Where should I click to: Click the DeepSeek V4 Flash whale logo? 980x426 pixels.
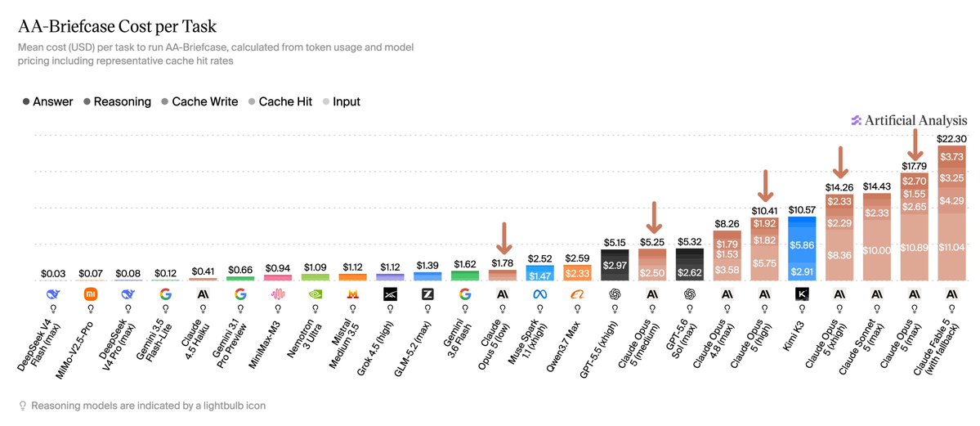tap(52, 294)
